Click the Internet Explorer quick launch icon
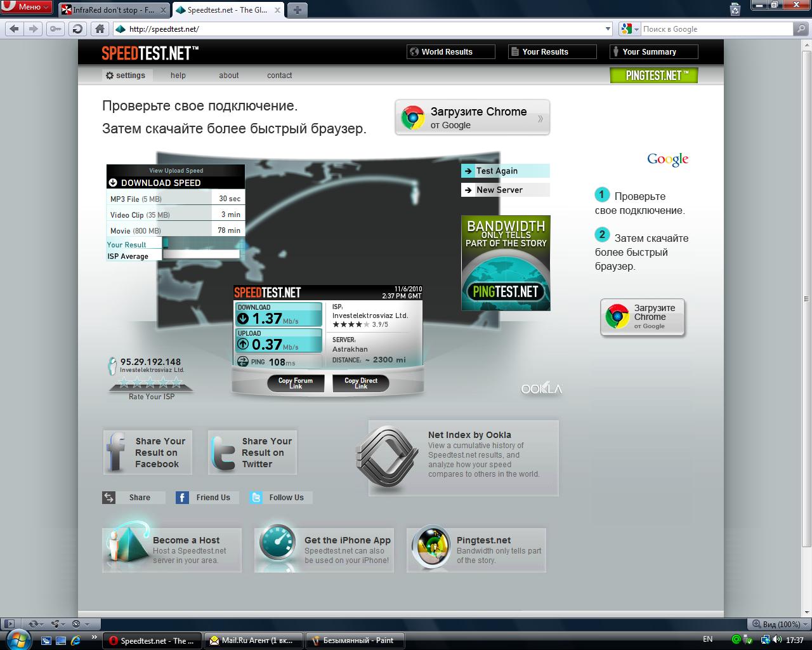The image size is (812, 650). [x=77, y=640]
